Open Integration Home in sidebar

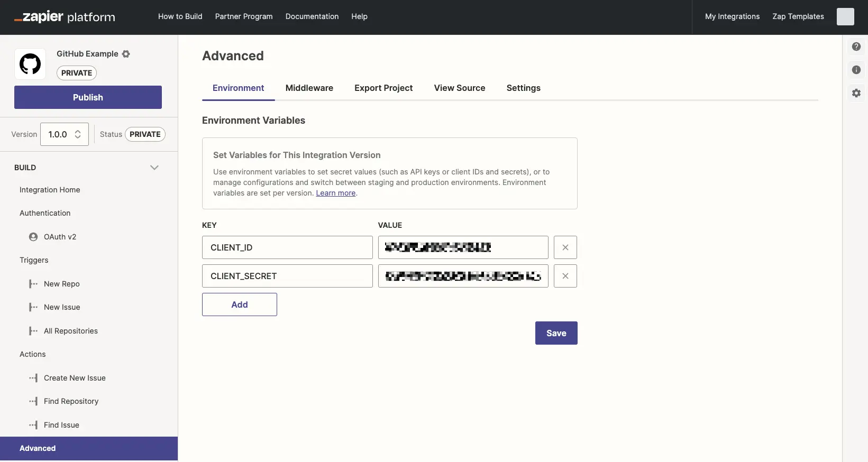[x=50, y=190]
